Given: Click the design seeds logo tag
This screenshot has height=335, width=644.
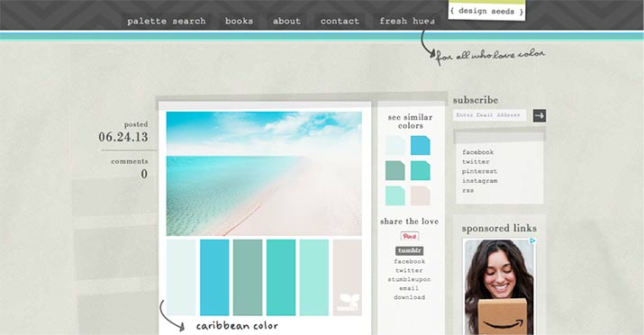Looking at the screenshot, I should (x=486, y=10).
